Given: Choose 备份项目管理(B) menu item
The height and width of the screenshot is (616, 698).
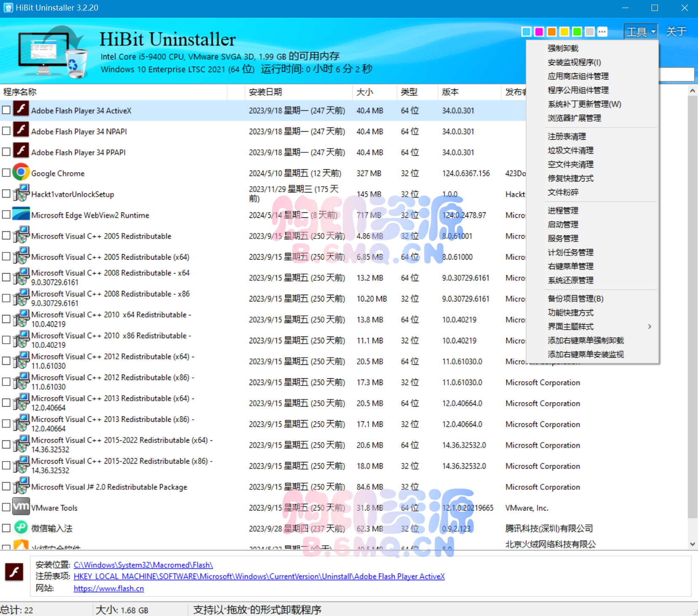Looking at the screenshot, I should click(592, 299).
